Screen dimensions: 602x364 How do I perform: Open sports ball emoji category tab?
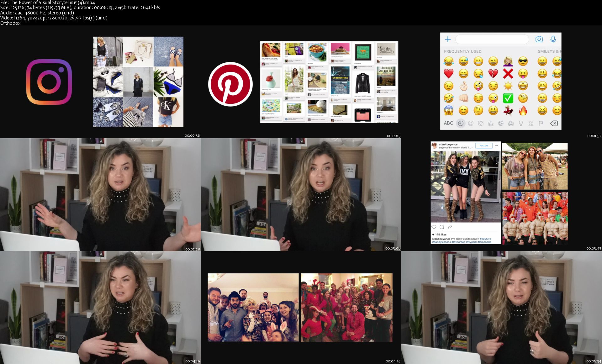pos(501,123)
